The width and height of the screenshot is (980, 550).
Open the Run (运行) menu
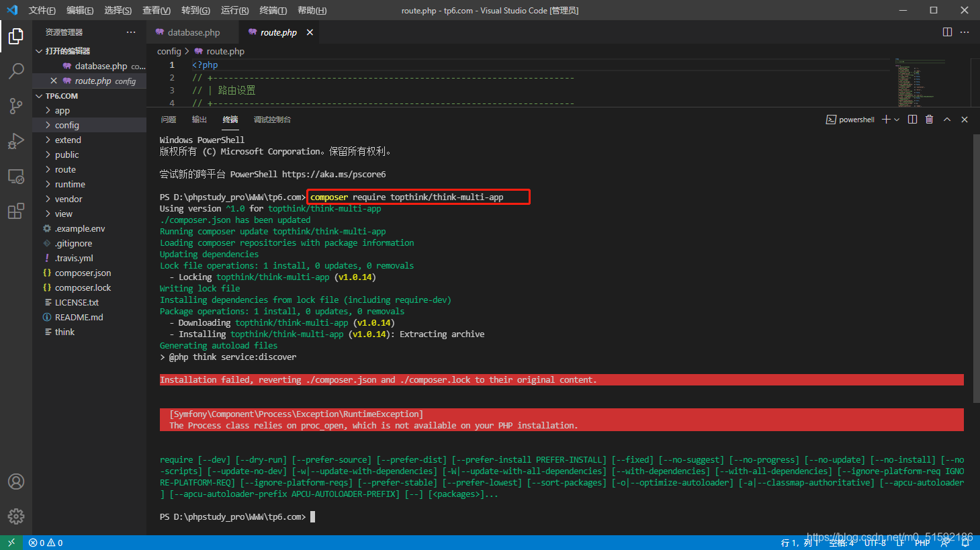click(x=234, y=10)
